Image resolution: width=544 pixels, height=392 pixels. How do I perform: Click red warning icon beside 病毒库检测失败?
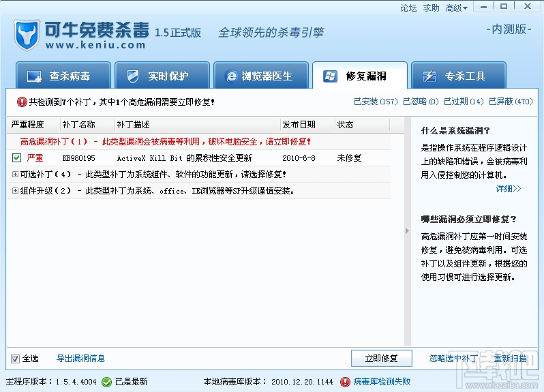(x=345, y=382)
